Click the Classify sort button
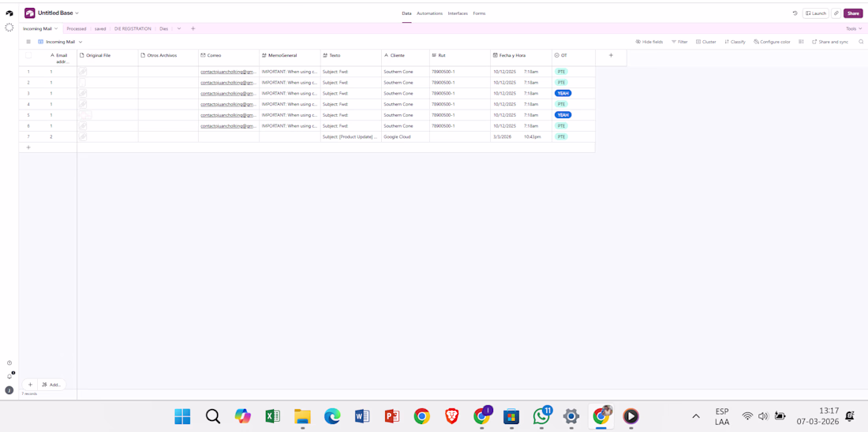Viewport: 868px width, 432px height. pyautogui.click(x=735, y=42)
